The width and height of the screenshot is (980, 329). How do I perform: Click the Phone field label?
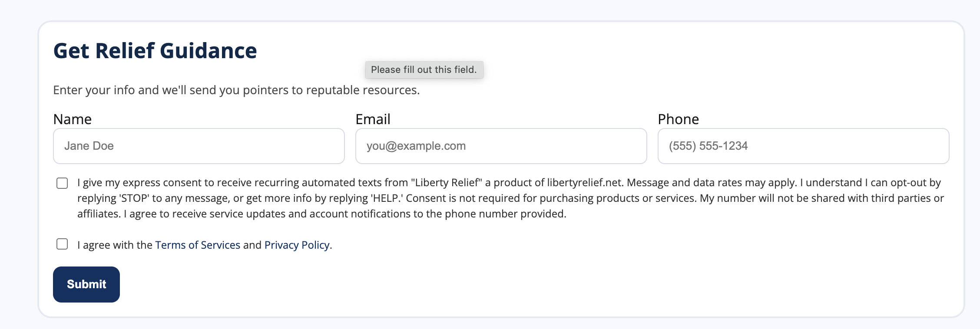pos(678,119)
